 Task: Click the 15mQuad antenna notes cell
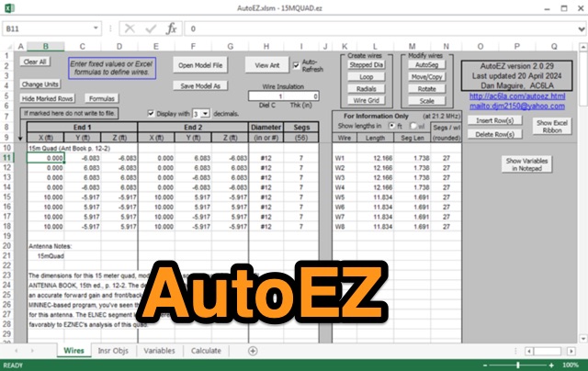(51, 256)
